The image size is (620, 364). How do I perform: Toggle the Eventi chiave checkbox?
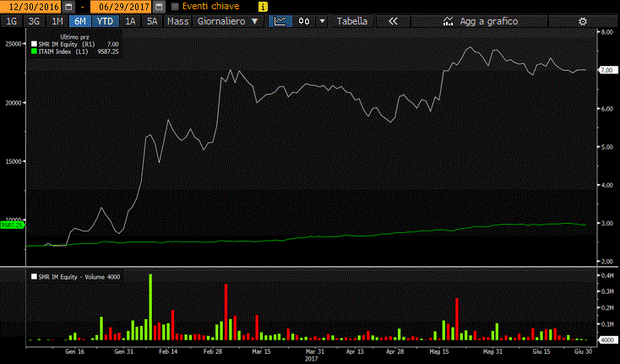pos(175,6)
